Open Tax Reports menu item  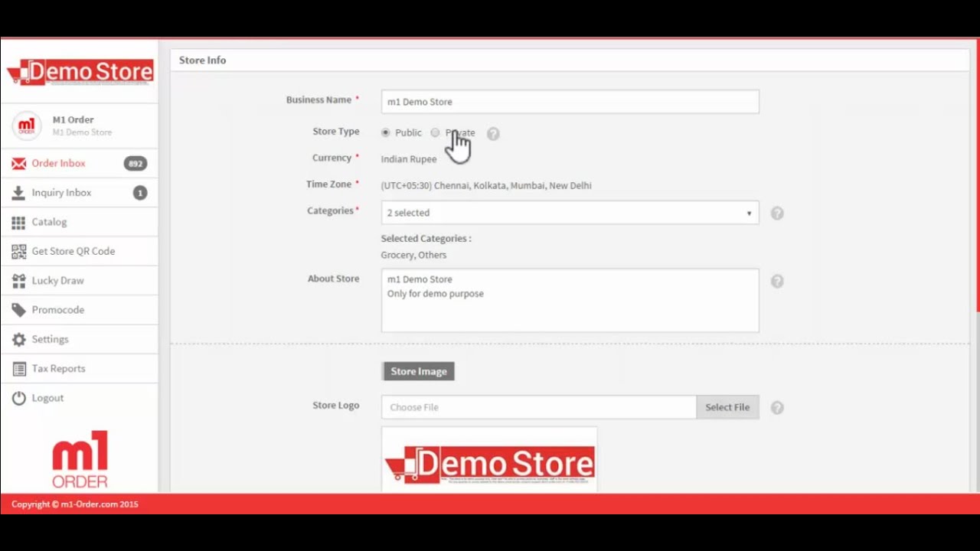tap(80, 369)
